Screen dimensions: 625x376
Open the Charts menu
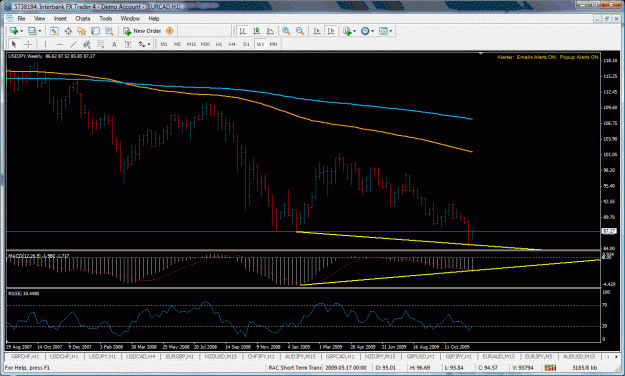tap(83, 18)
